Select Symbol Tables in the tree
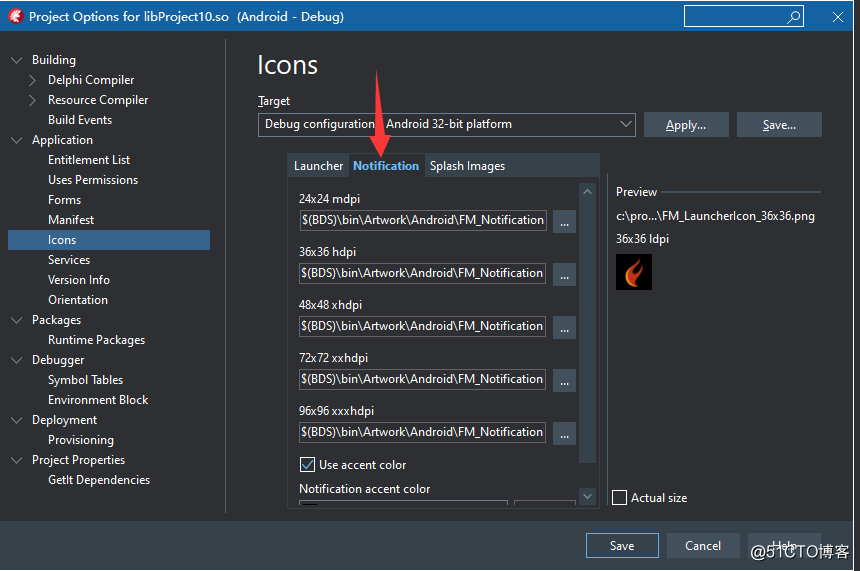Image resolution: width=860 pixels, height=571 pixels. [x=85, y=380]
